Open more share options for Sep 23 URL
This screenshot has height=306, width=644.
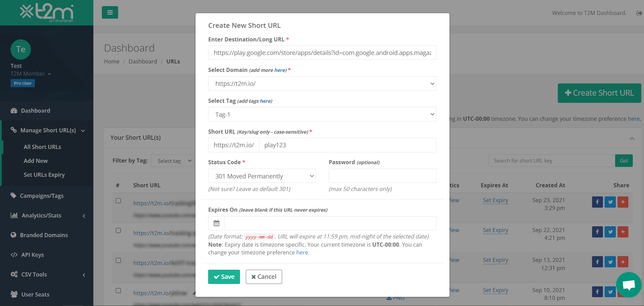(623, 202)
